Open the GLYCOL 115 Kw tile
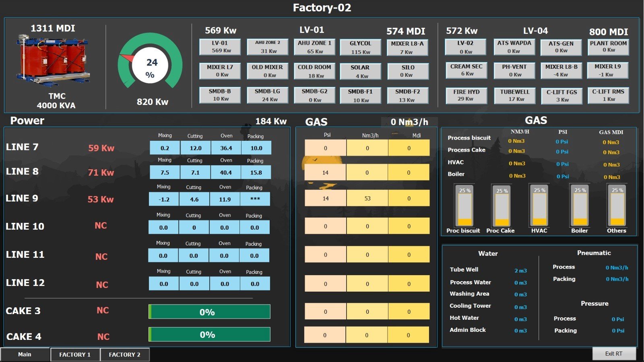 click(361, 47)
